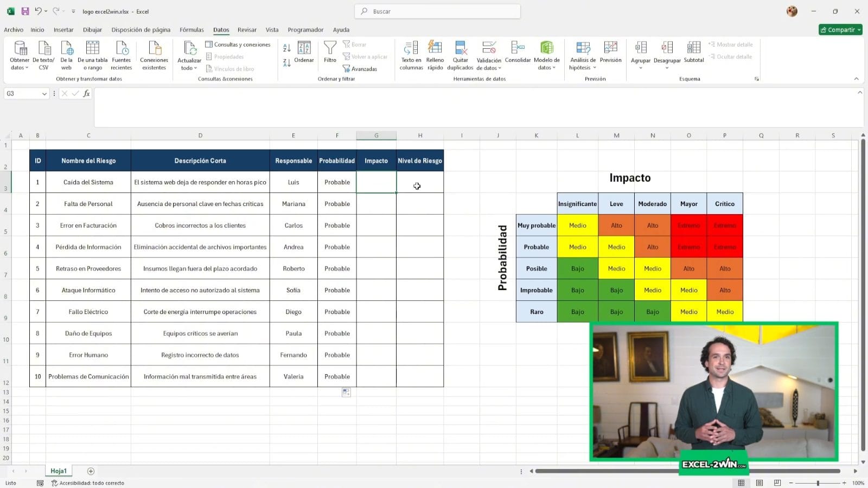
Task: Open Modelo de datos
Action: [547, 55]
